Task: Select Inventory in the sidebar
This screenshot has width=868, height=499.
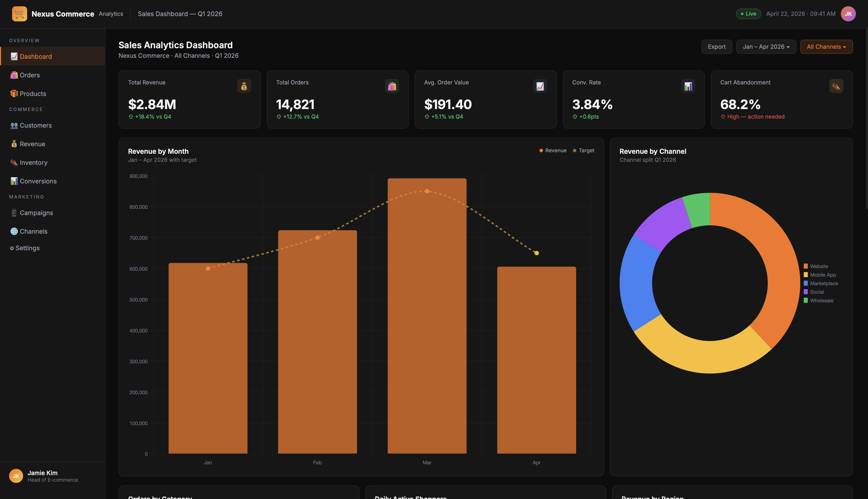Action: 53,163
